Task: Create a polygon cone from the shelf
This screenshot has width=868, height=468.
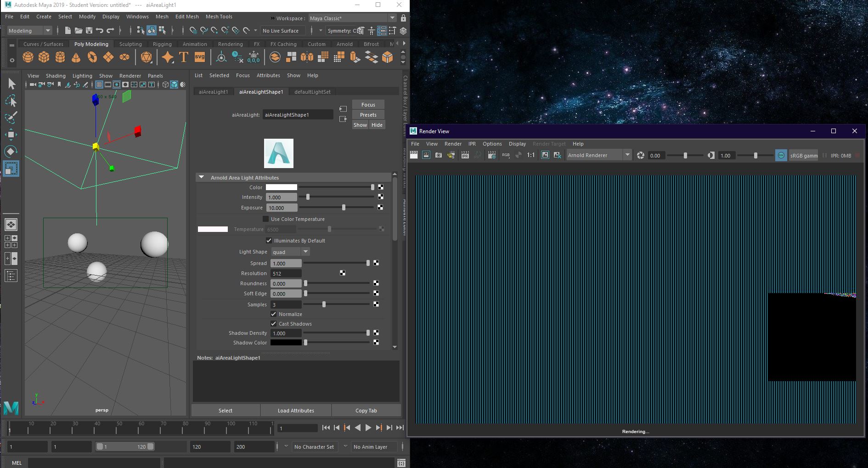Action: (76, 57)
